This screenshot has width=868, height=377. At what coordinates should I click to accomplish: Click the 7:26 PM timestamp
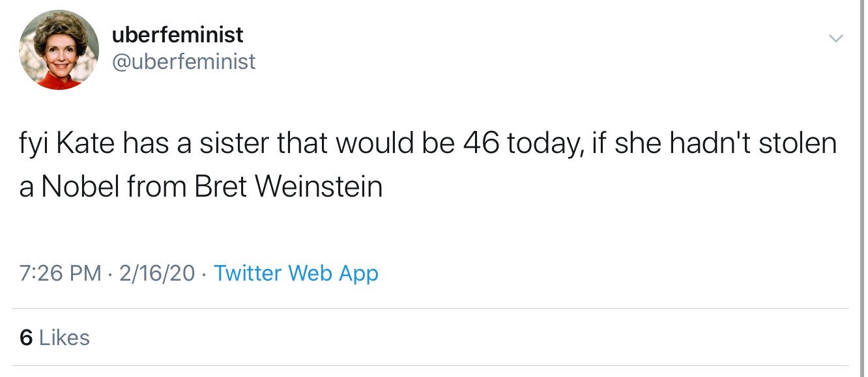(60, 273)
